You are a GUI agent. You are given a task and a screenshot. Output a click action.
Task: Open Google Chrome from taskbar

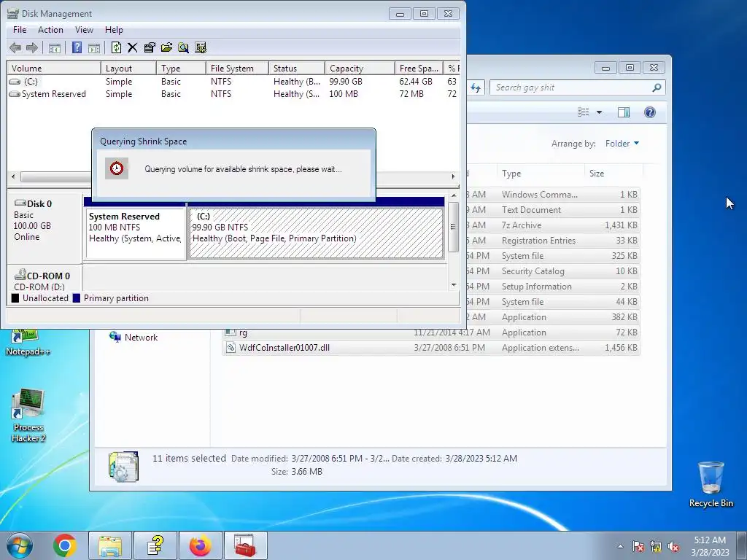coord(65,545)
